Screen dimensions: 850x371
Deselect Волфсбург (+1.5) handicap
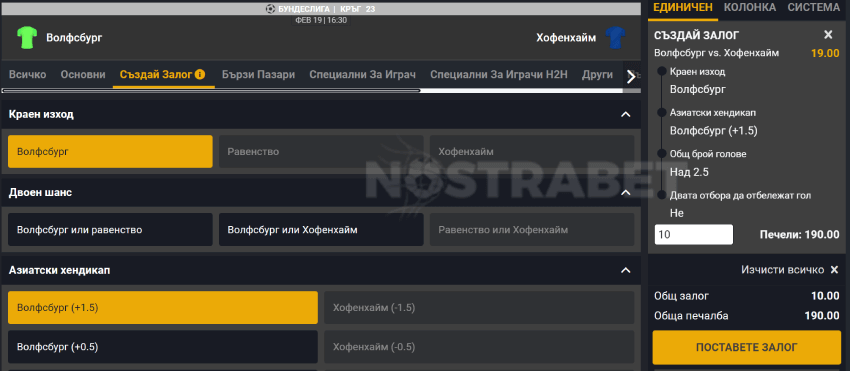(x=163, y=308)
